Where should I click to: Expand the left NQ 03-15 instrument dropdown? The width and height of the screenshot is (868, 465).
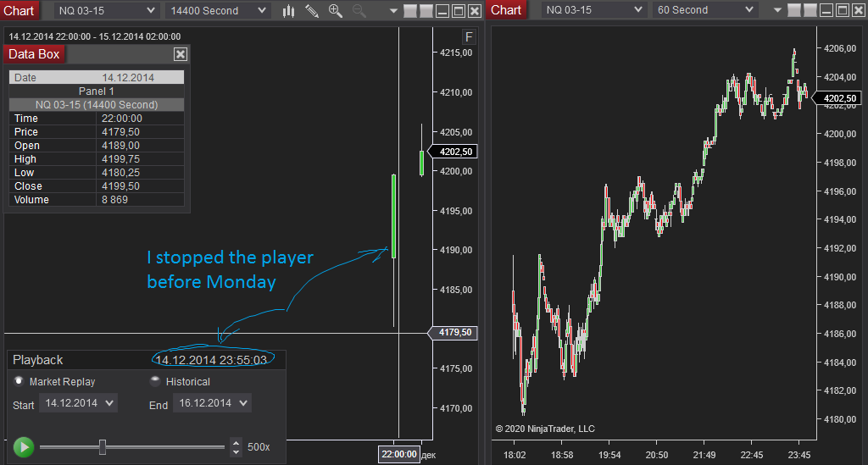[106, 10]
